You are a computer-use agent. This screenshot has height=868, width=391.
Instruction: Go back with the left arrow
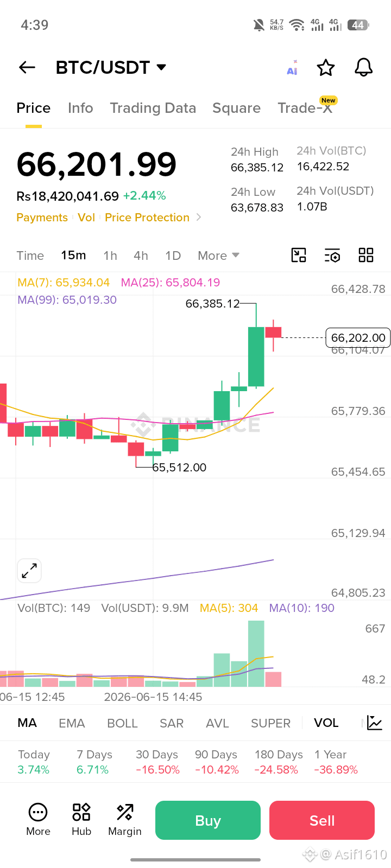coord(27,67)
